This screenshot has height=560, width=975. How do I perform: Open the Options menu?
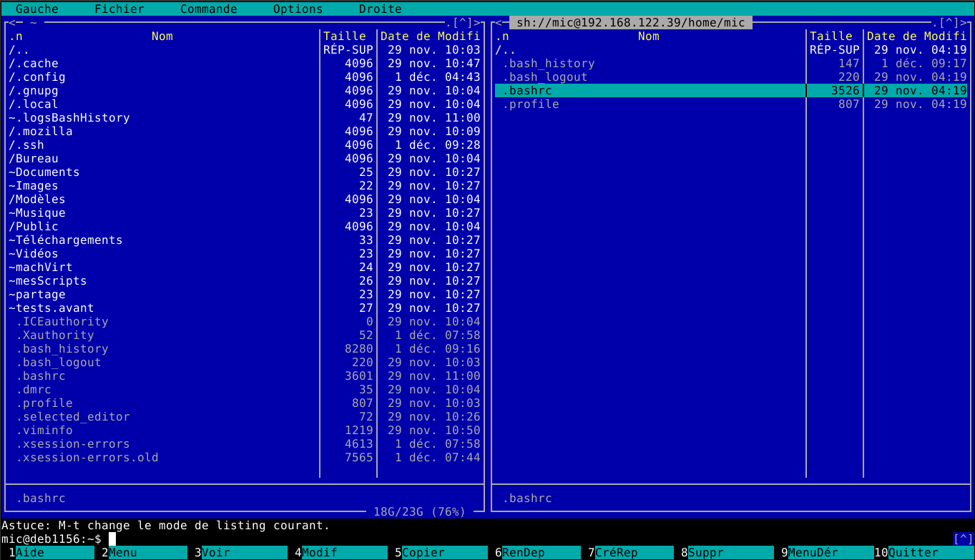[x=298, y=9]
